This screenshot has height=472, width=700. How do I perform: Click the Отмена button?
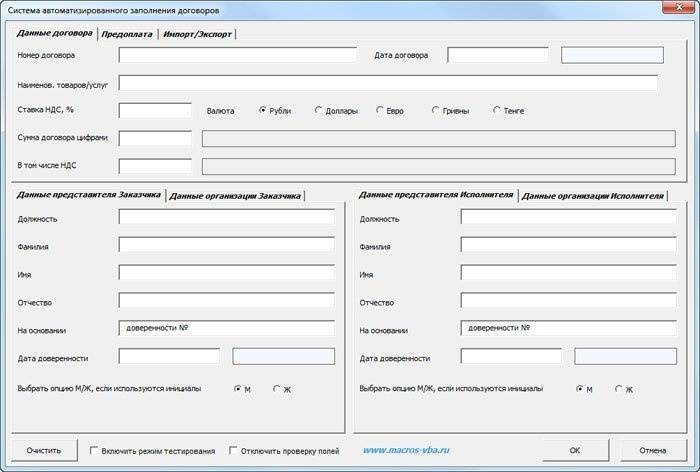[652, 450]
